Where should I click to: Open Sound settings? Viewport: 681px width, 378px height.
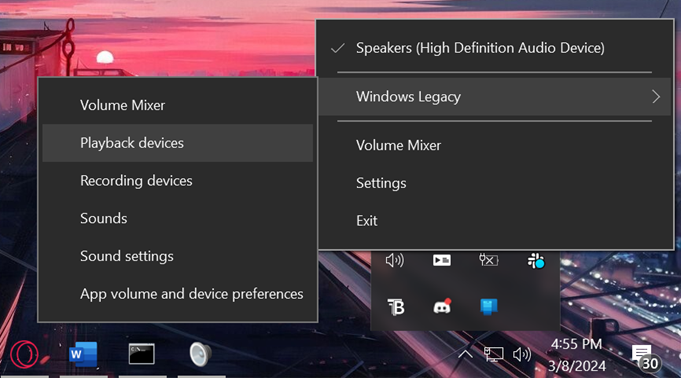point(178,256)
